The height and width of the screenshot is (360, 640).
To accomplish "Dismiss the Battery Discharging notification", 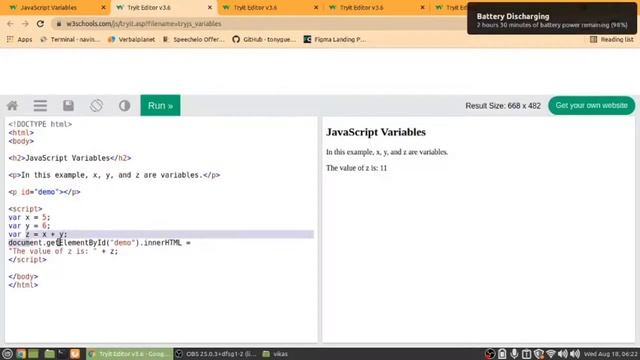I will point(552,19).
